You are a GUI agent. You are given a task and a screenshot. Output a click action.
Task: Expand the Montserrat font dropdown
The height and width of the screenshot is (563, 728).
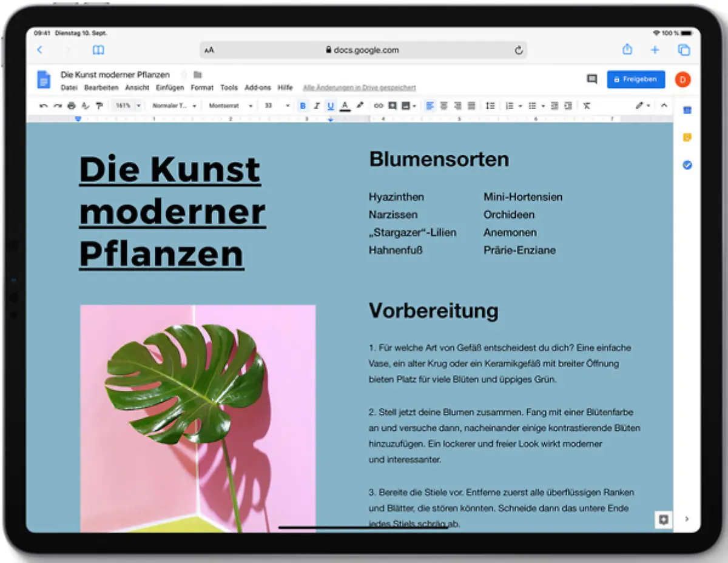point(231,106)
